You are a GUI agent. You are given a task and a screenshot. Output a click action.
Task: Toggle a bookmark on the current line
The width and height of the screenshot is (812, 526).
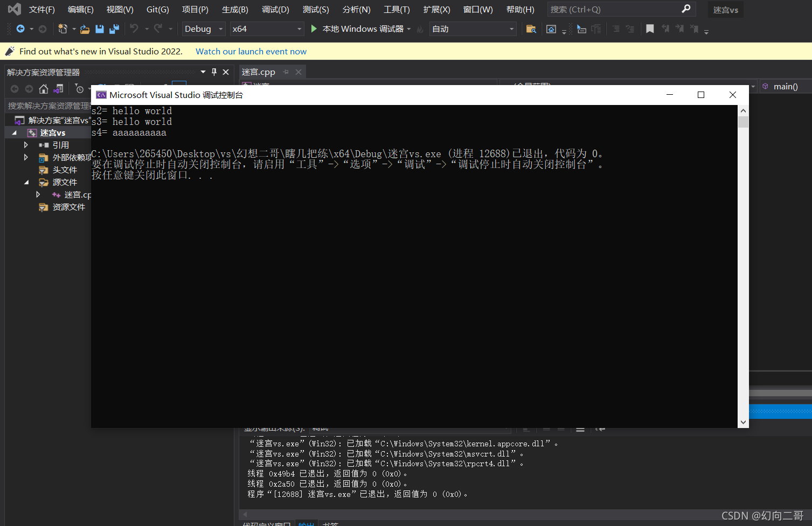(650, 29)
